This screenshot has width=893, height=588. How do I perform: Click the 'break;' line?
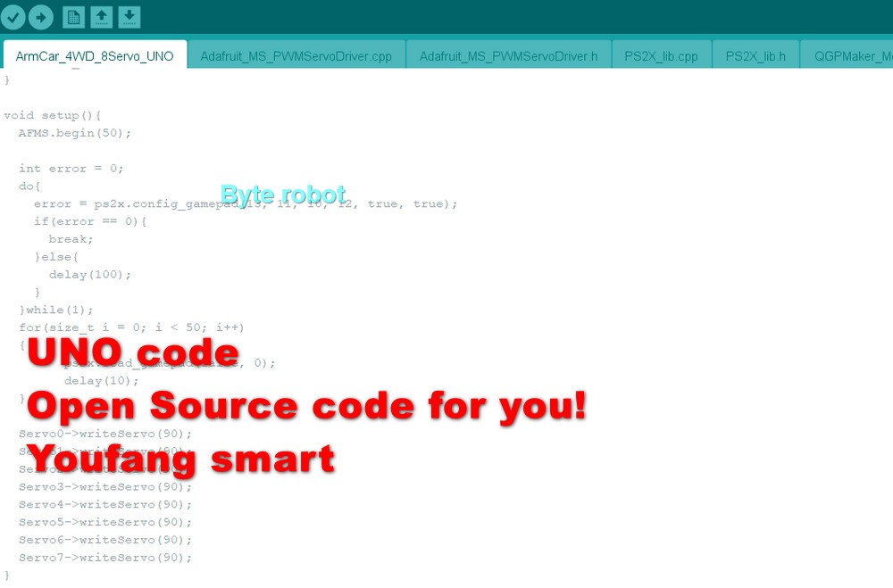coord(71,239)
